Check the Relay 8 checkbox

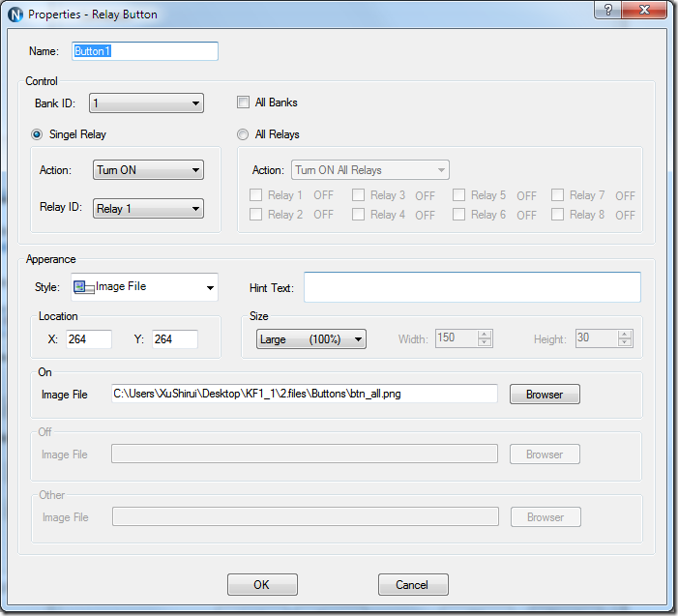coord(557,215)
